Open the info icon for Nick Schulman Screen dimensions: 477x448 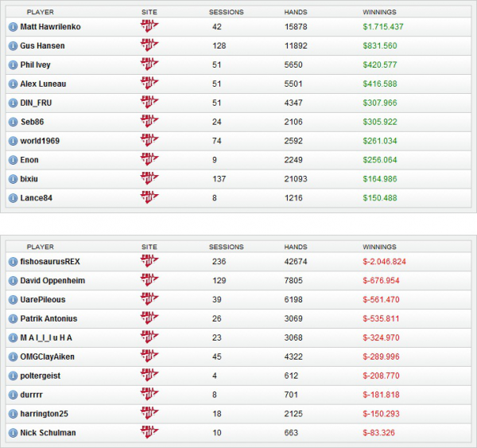click(13, 433)
